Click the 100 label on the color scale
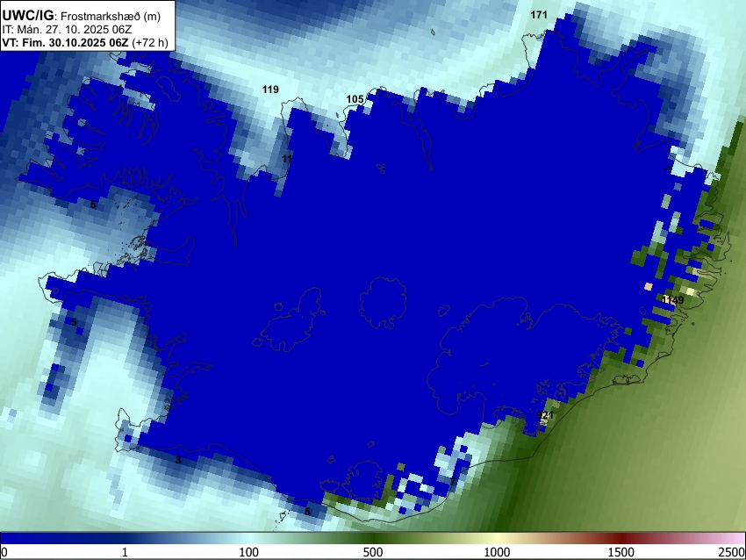This screenshot has height=560, width=746. click(x=249, y=552)
